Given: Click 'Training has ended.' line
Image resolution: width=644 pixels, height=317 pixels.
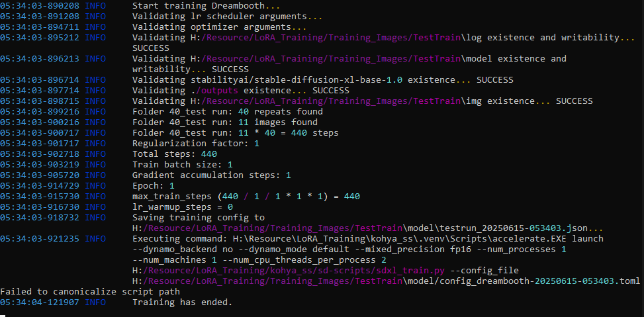Looking at the screenshot, I should coord(183,302).
